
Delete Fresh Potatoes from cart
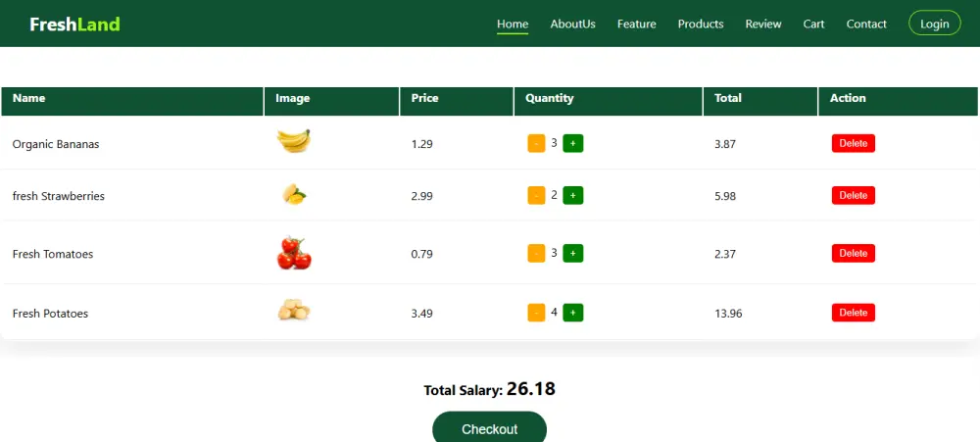(854, 312)
